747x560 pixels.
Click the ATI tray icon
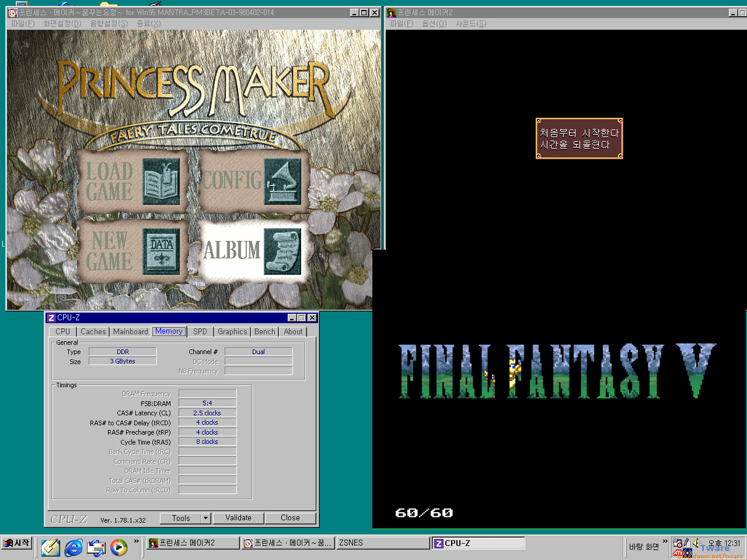coord(678,552)
